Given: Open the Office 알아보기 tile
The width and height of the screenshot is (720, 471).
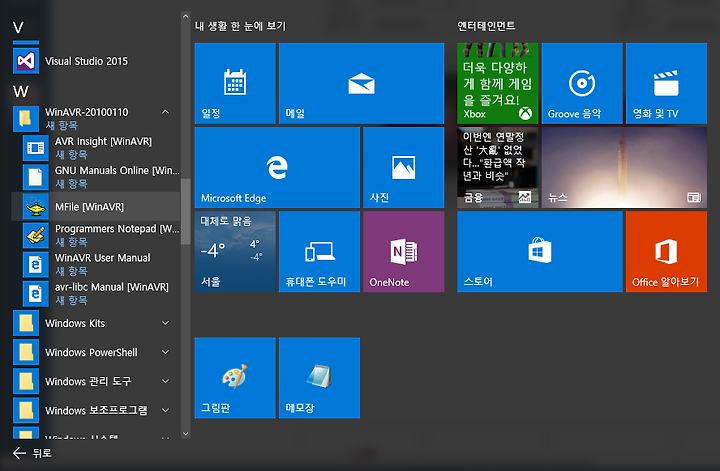Looking at the screenshot, I should [666, 252].
